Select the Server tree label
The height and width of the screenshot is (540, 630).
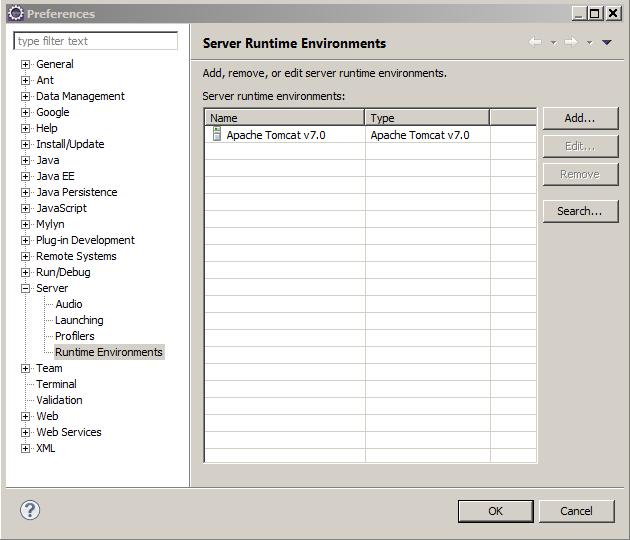pos(52,288)
